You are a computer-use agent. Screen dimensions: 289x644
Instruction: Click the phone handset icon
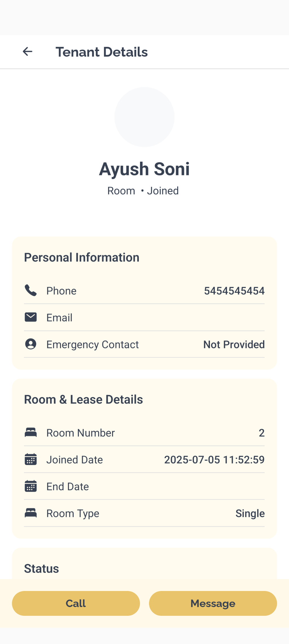(30, 290)
